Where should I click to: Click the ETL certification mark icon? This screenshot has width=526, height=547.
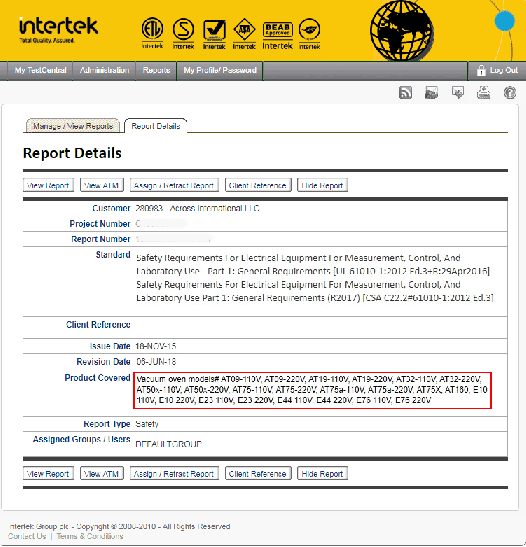tap(152, 33)
